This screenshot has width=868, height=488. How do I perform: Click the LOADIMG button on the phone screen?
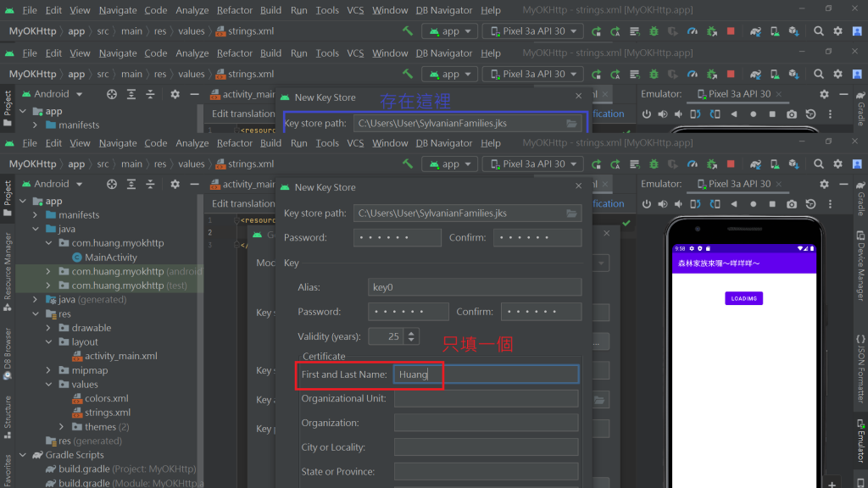coord(743,298)
